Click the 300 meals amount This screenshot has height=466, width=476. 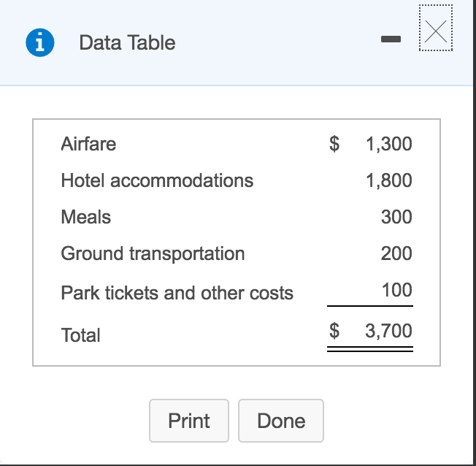(x=396, y=217)
